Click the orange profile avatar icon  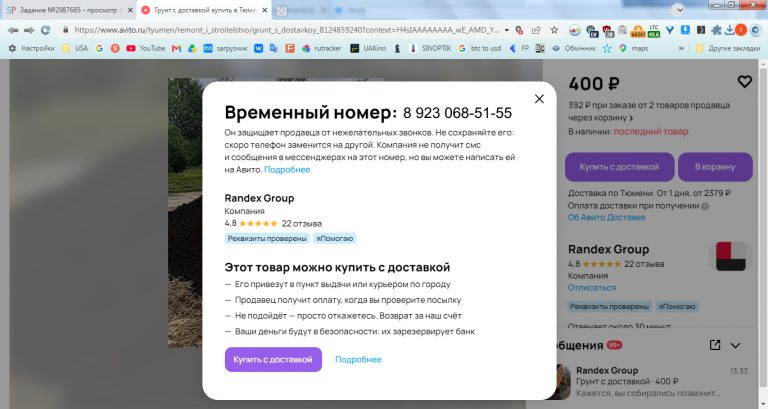pos(741,30)
